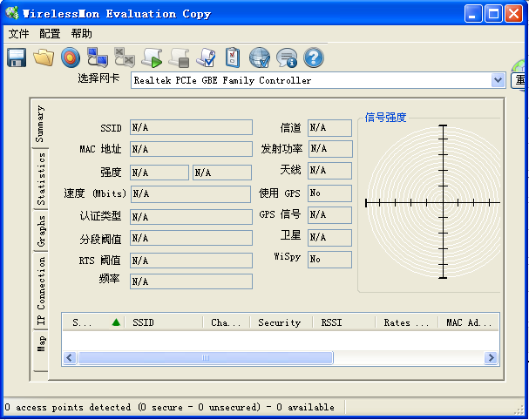Sort list by RSSI column header

point(344,323)
